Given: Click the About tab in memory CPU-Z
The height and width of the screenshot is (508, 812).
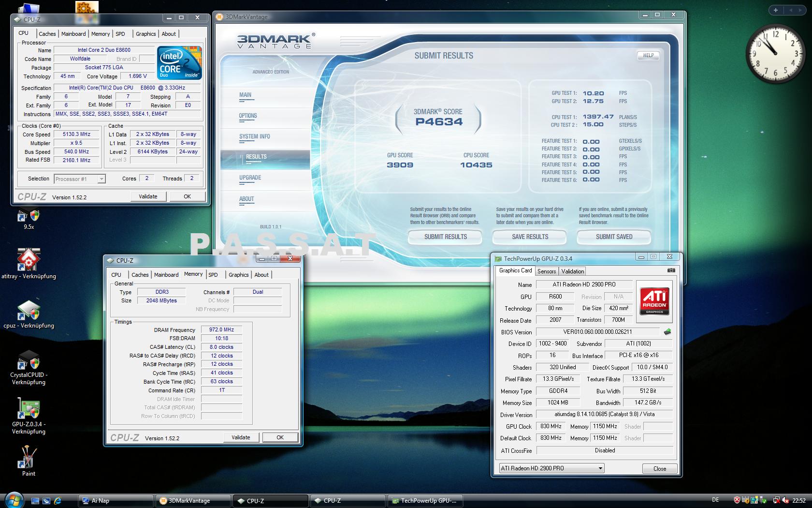Looking at the screenshot, I should (x=261, y=275).
